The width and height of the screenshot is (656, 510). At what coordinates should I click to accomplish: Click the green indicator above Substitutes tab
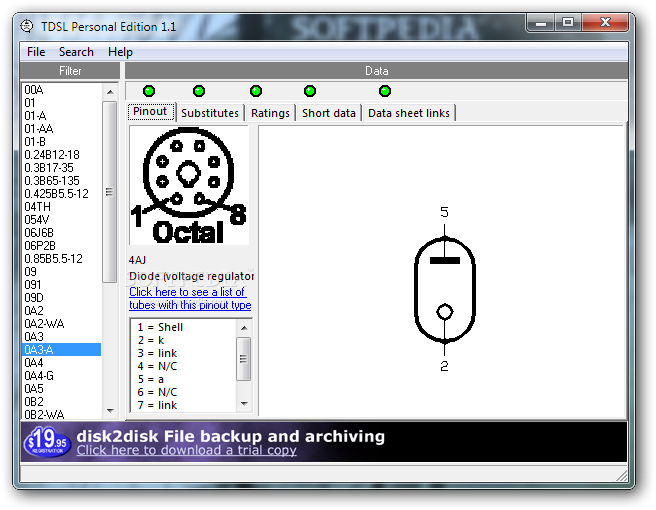coord(199,91)
